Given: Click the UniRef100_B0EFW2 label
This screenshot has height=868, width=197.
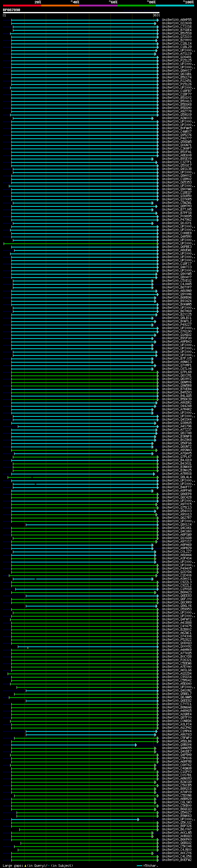Looking at the screenshot, I should pos(177,860).
